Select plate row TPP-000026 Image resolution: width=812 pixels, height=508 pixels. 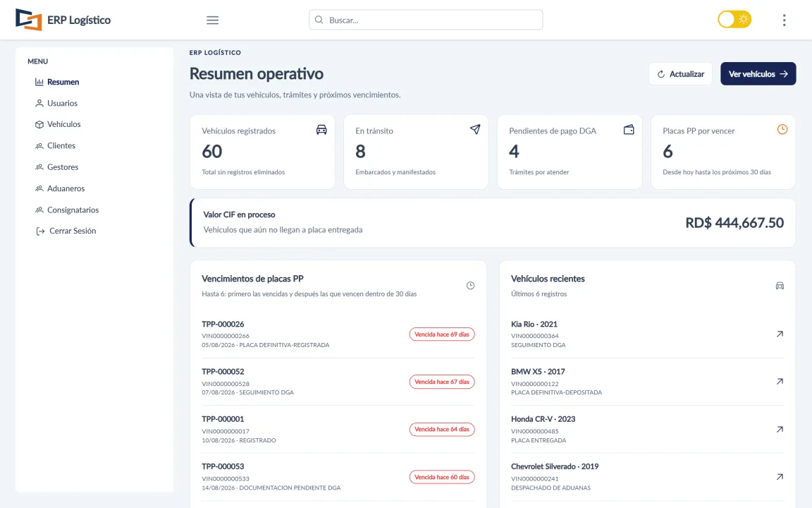[x=338, y=334]
